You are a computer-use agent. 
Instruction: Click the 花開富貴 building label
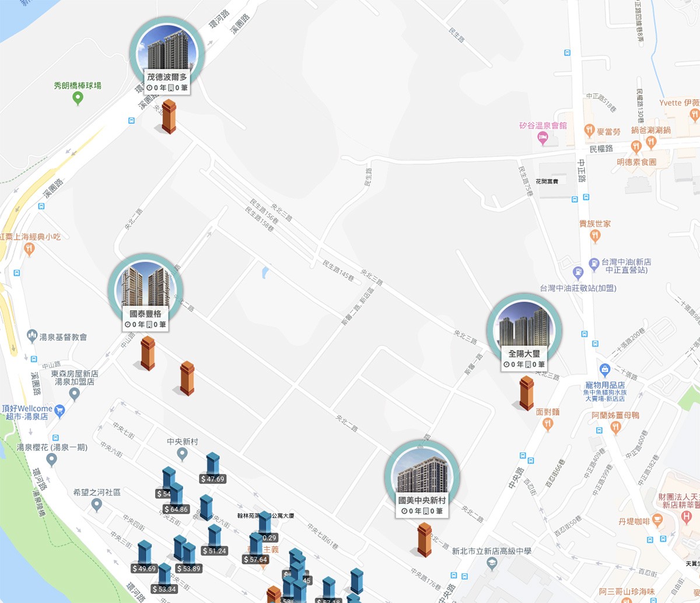[547, 181]
